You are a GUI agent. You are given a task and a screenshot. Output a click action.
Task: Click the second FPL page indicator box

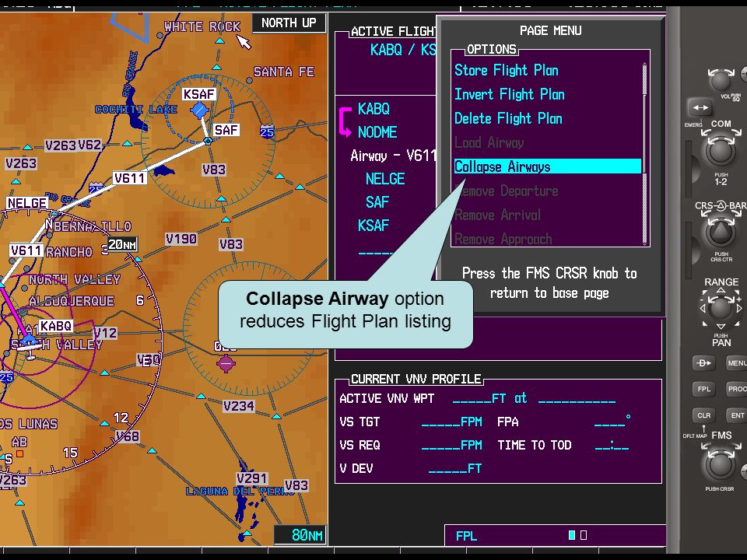pyautogui.click(x=584, y=535)
